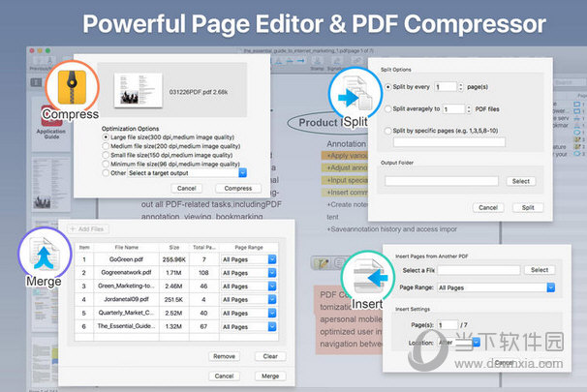Click Select in the Insert Pages dialog
This screenshot has height=392, width=587.
click(540, 270)
